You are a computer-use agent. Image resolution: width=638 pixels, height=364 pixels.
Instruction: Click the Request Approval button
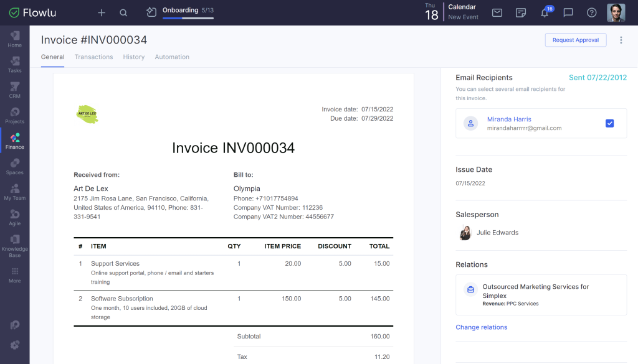point(575,40)
